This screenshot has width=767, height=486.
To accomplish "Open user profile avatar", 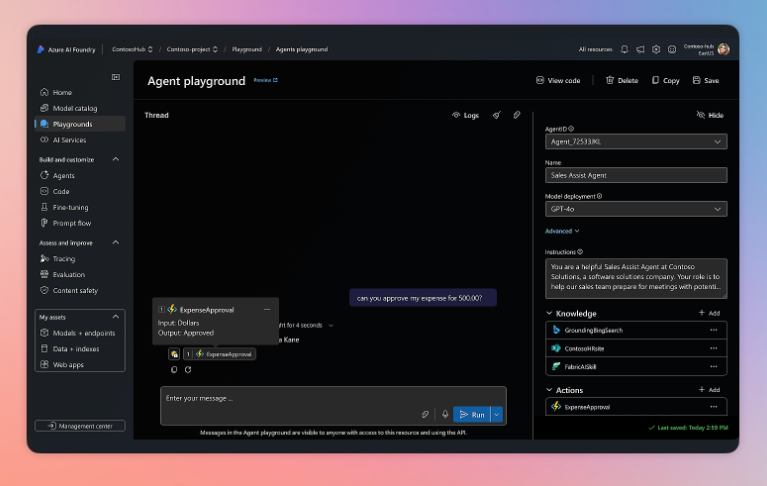I will (x=723, y=49).
